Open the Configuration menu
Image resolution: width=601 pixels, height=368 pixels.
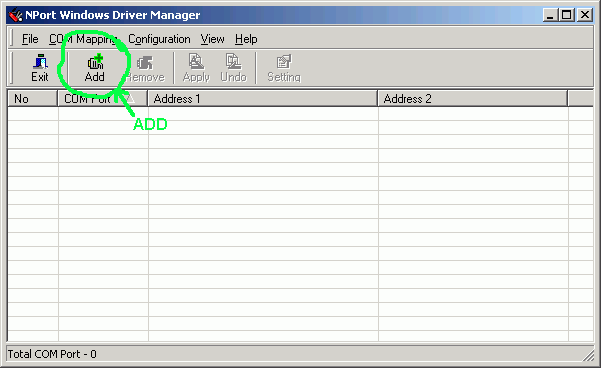coord(159,39)
